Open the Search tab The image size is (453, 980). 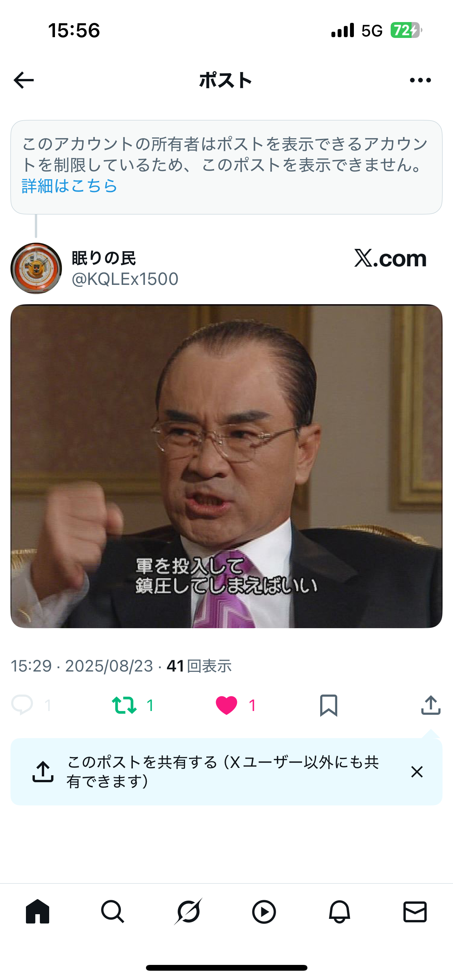pos(113,911)
